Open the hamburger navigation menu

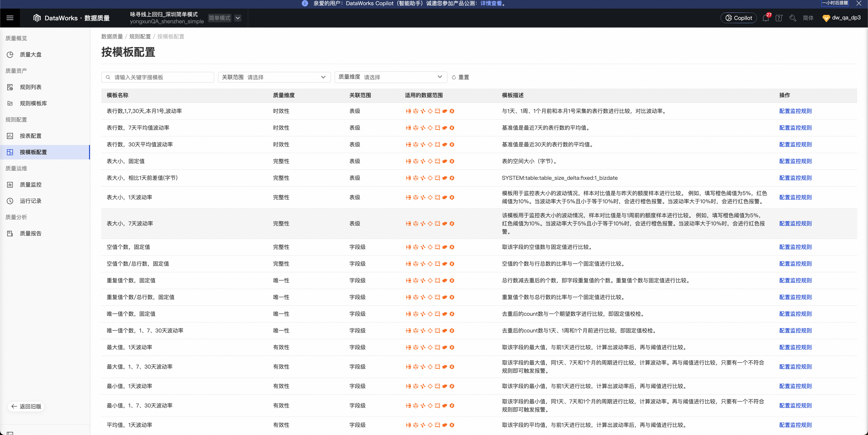click(x=10, y=18)
